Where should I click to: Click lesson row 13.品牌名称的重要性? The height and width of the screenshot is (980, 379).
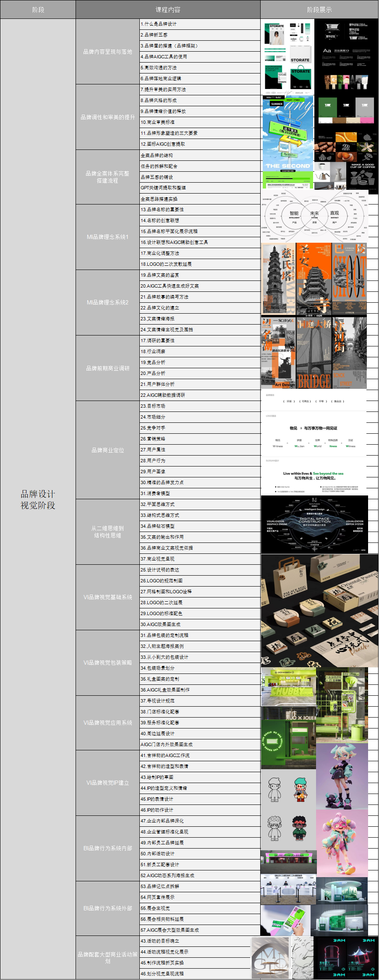click(200, 210)
